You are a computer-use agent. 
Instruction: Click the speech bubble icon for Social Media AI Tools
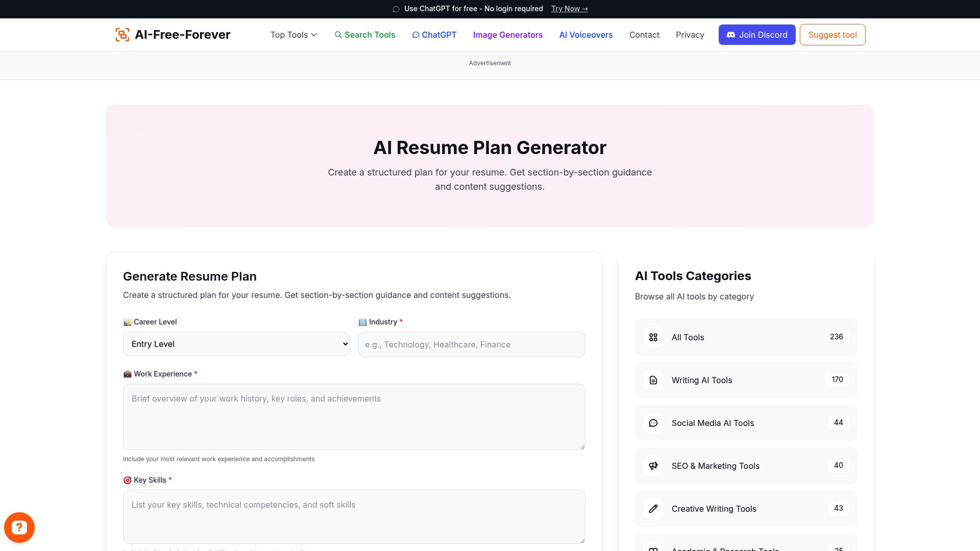tap(653, 423)
